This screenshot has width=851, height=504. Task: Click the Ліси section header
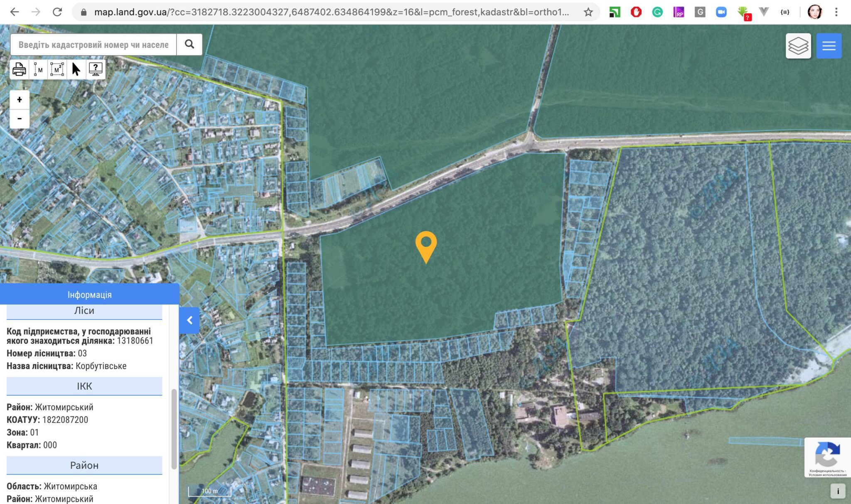click(84, 311)
